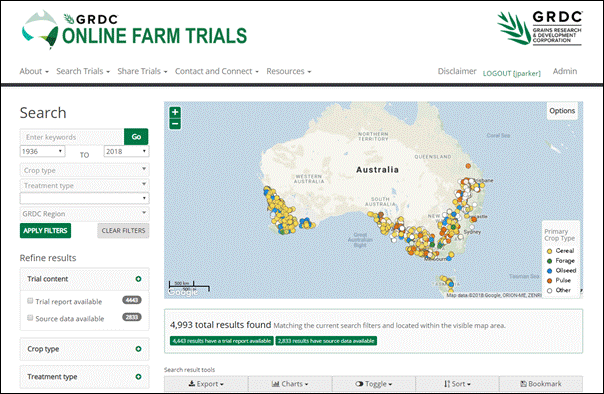Click the 4,443 results have trial report badge
The width and height of the screenshot is (604, 394).
tap(221, 341)
